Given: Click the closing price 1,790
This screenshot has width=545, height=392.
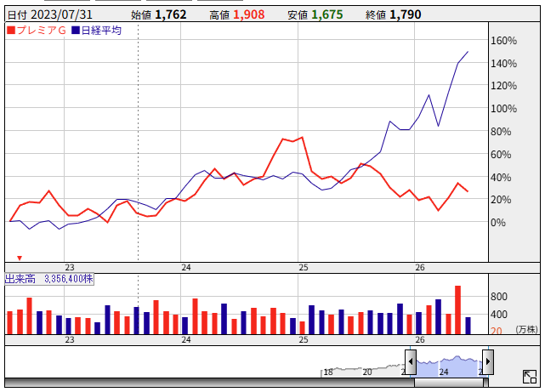Looking at the screenshot, I should [406, 14].
